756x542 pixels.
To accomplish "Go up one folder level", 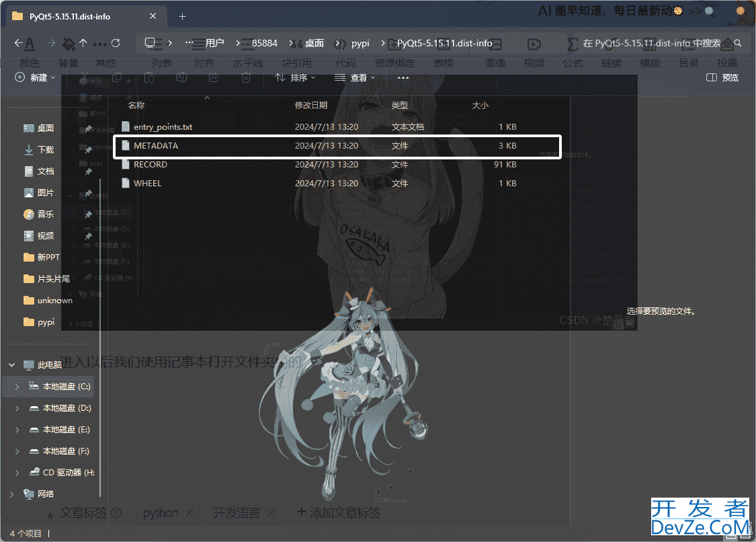I will coord(83,43).
